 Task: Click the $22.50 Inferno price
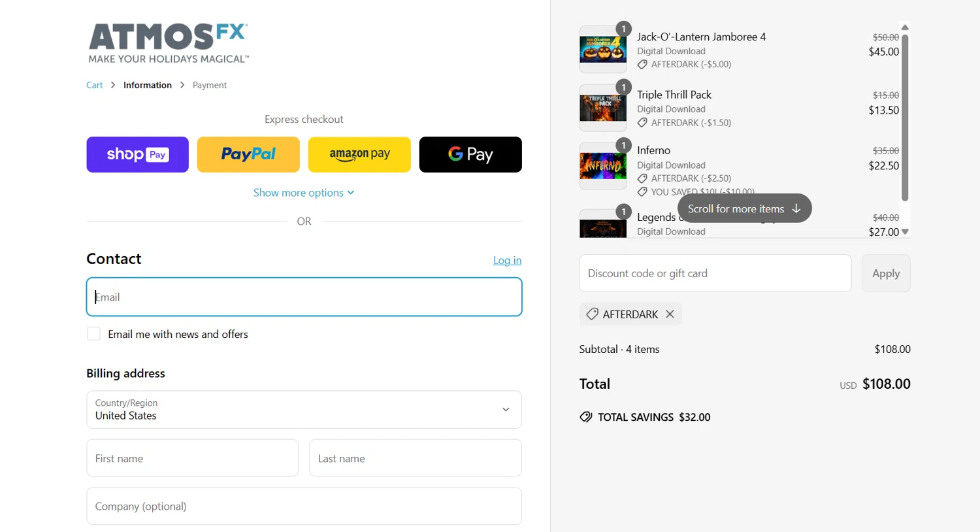click(883, 166)
